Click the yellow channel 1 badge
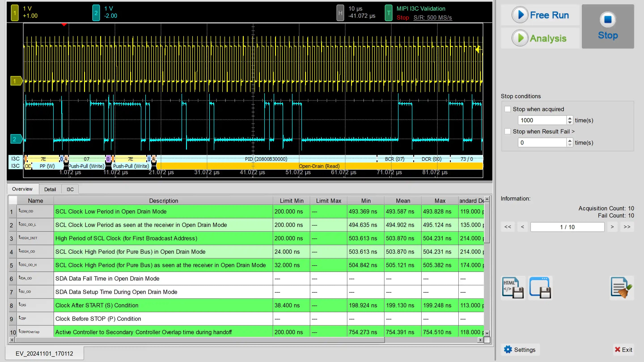This screenshot has height=362, width=644. [x=15, y=13]
